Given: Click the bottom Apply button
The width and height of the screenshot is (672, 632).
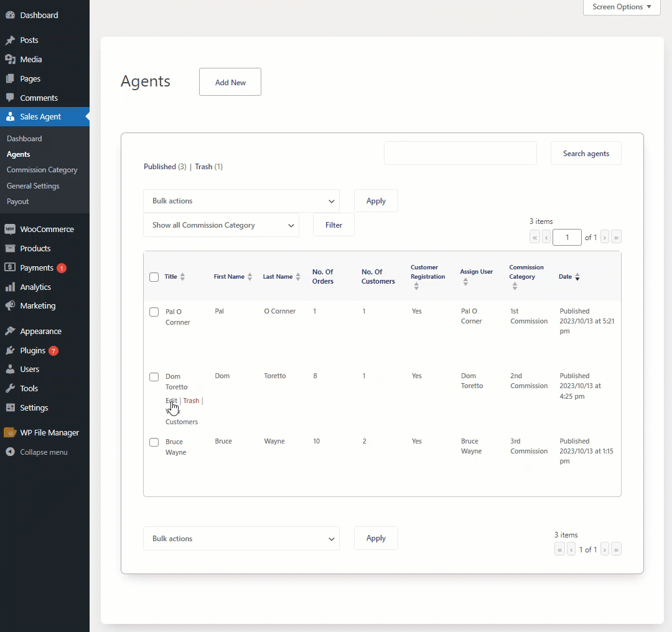Looking at the screenshot, I should pyautogui.click(x=376, y=538).
